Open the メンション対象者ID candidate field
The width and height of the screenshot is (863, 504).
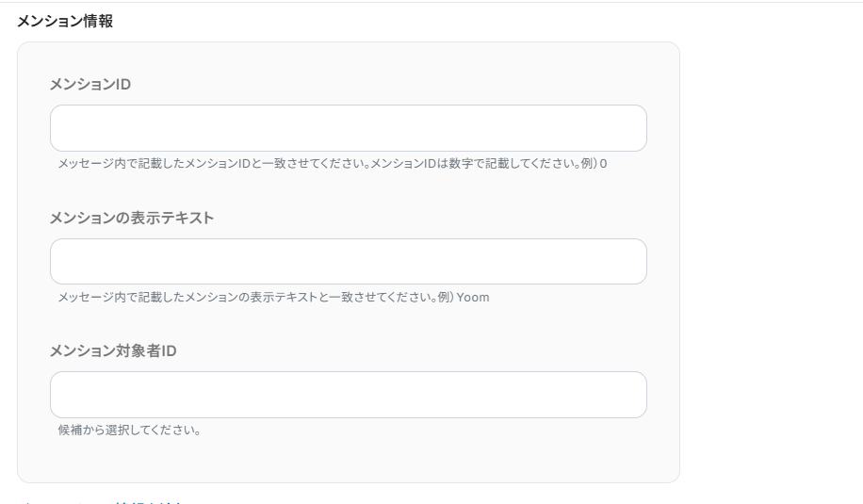[348, 395]
